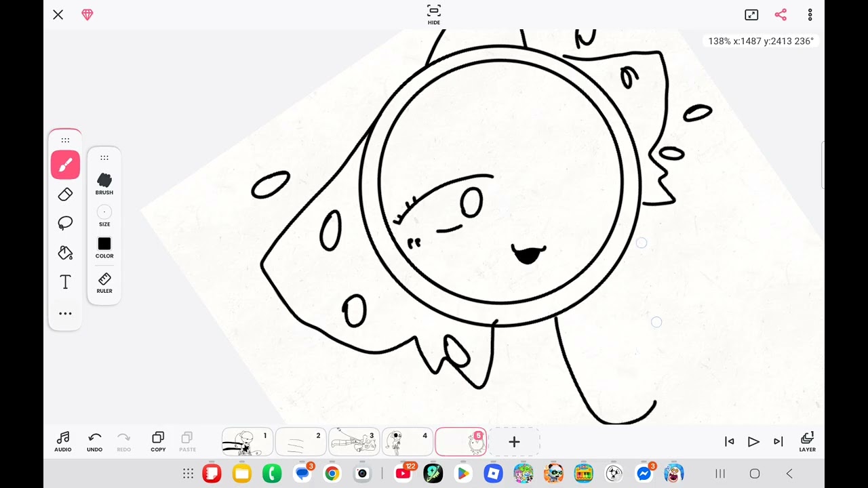Open the red notes app in taskbar

coord(212,474)
